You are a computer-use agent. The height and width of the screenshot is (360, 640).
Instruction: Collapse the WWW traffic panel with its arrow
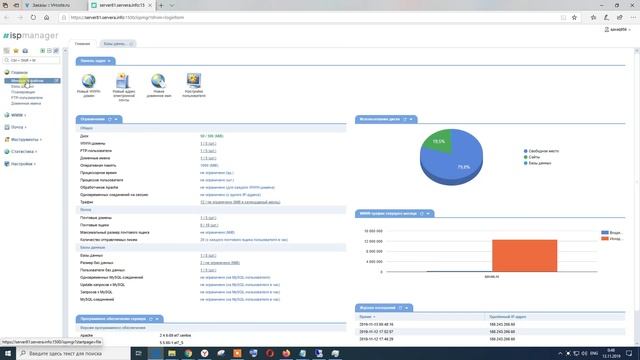coord(428,213)
